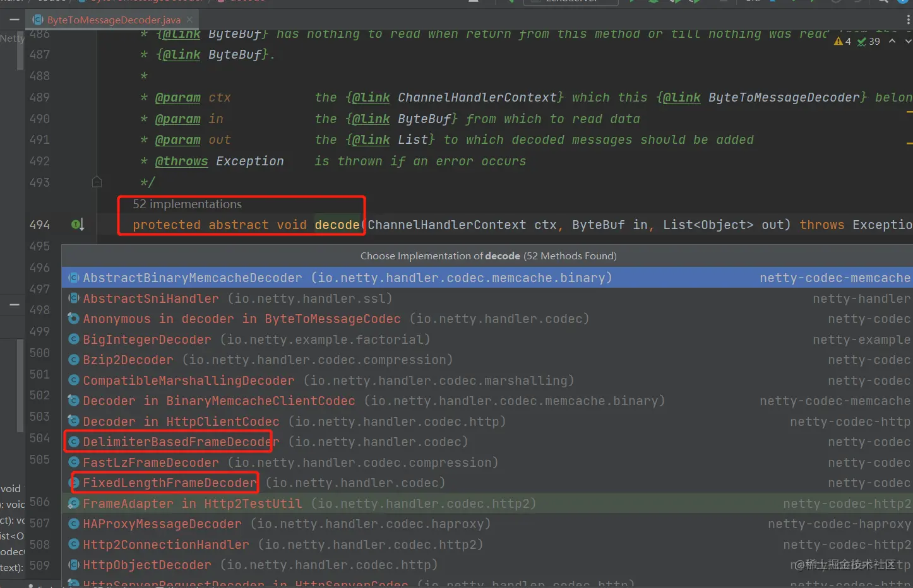Open the typos indicator showing 39
This screenshot has width=913, height=588.
point(869,41)
